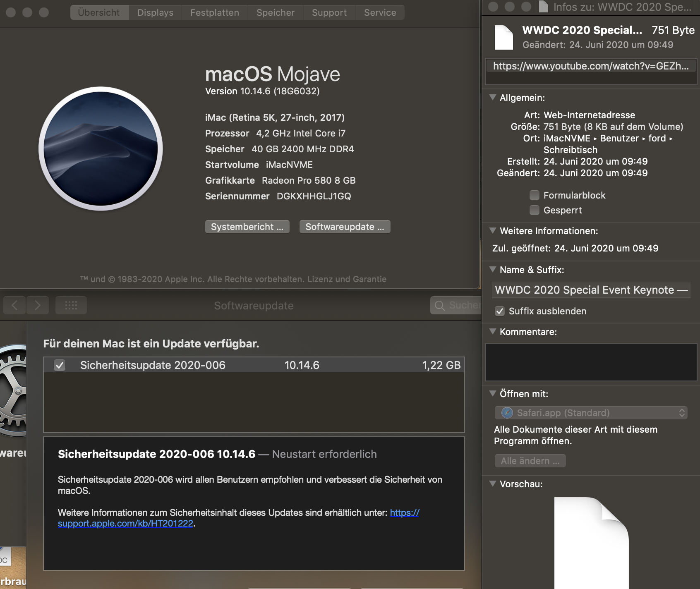Click the text 'iMac (Retina 5K, 27-inch, 2017)'
Image resolution: width=700 pixels, height=589 pixels.
[x=275, y=117]
